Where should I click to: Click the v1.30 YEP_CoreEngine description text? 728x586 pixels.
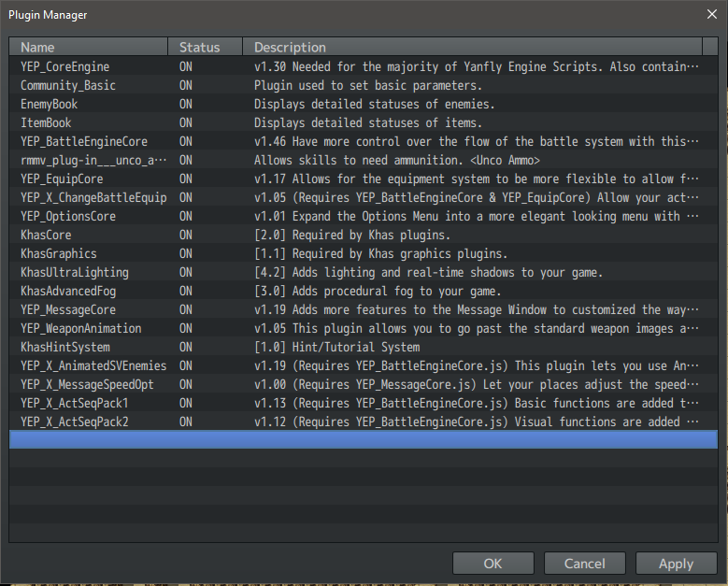(476, 66)
